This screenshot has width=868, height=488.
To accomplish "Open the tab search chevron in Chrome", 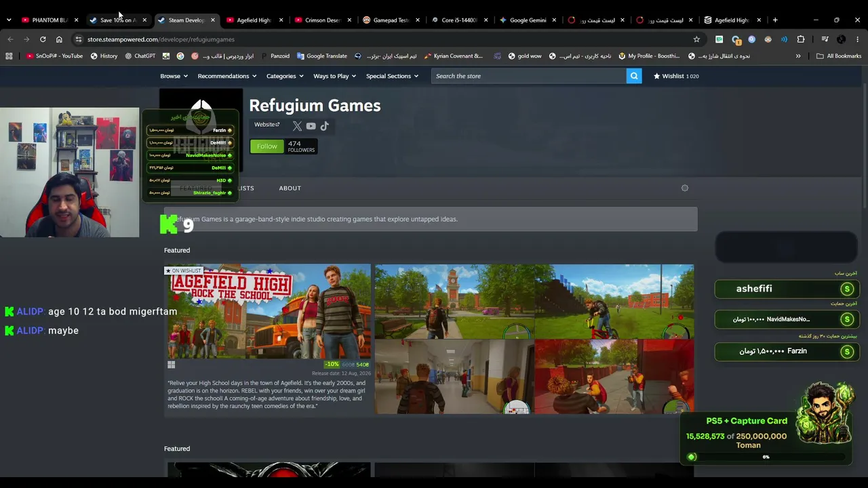I will point(9,20).
